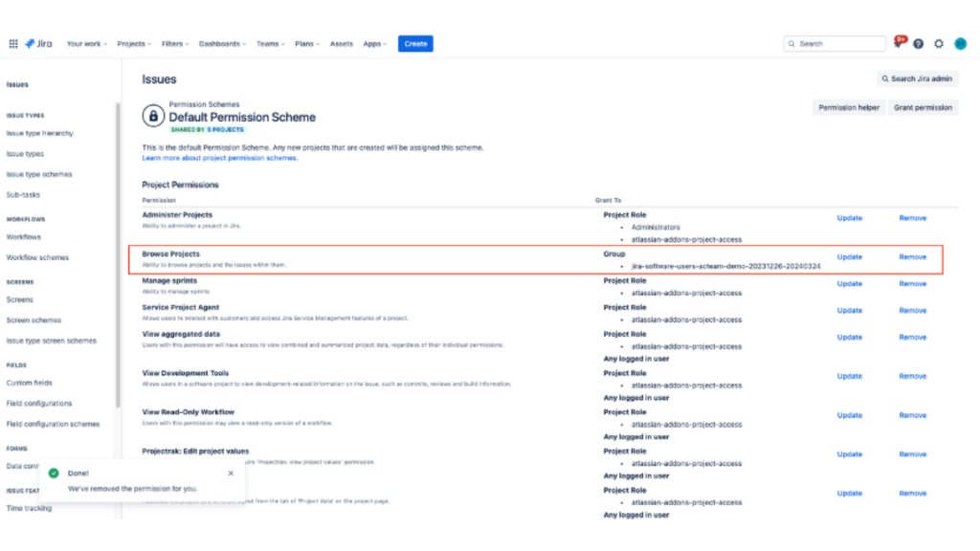Image resolution: width=980 pixels, height=551 pixels.
Task: Update the View Development Tools permission
Action: pyautogui.click(x=850, y=376)
